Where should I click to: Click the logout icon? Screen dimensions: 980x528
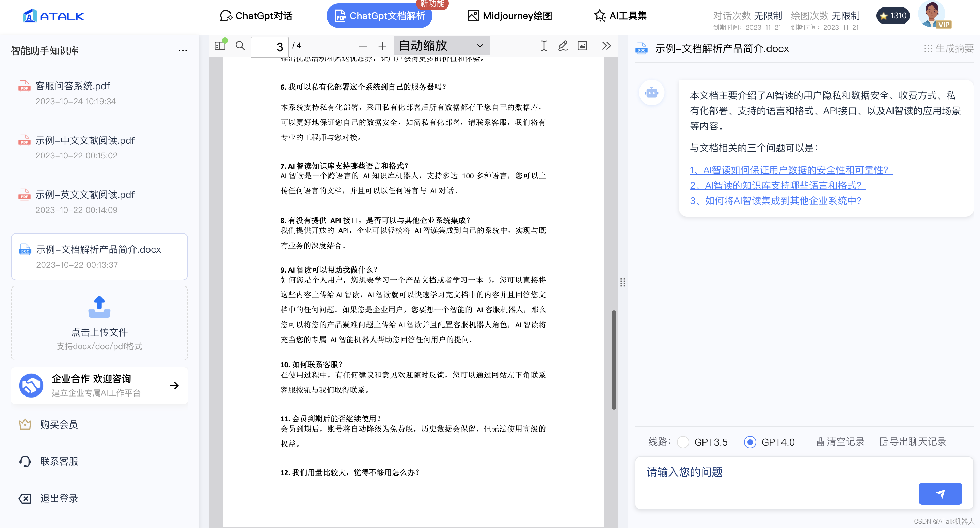(25, 498)
